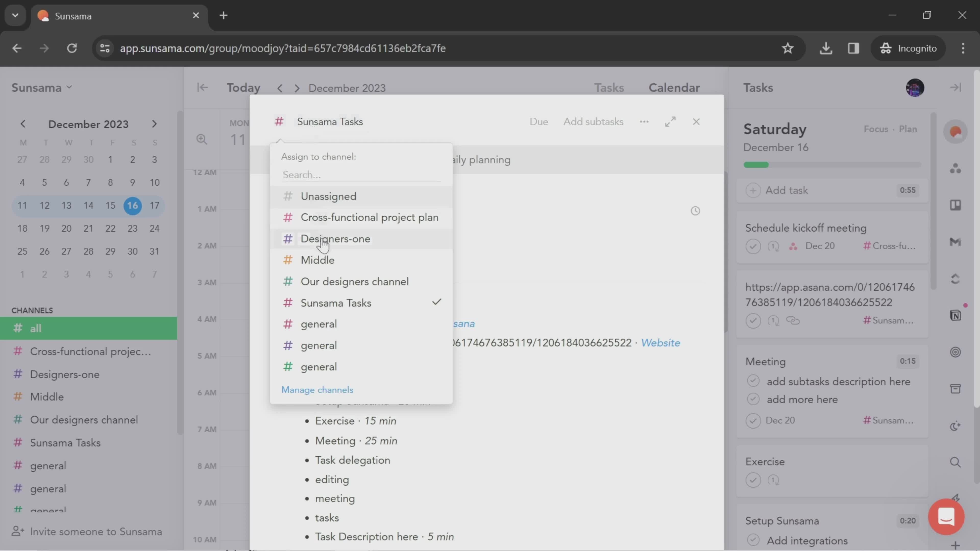Open the Website link

(x=660, y=343)
